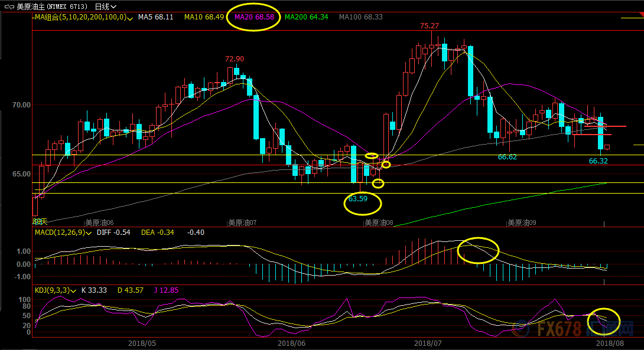The image size is (644, 350).
Task: Select the 美原油主 (NYMEX 6713) title
Action: click(52, 6)
